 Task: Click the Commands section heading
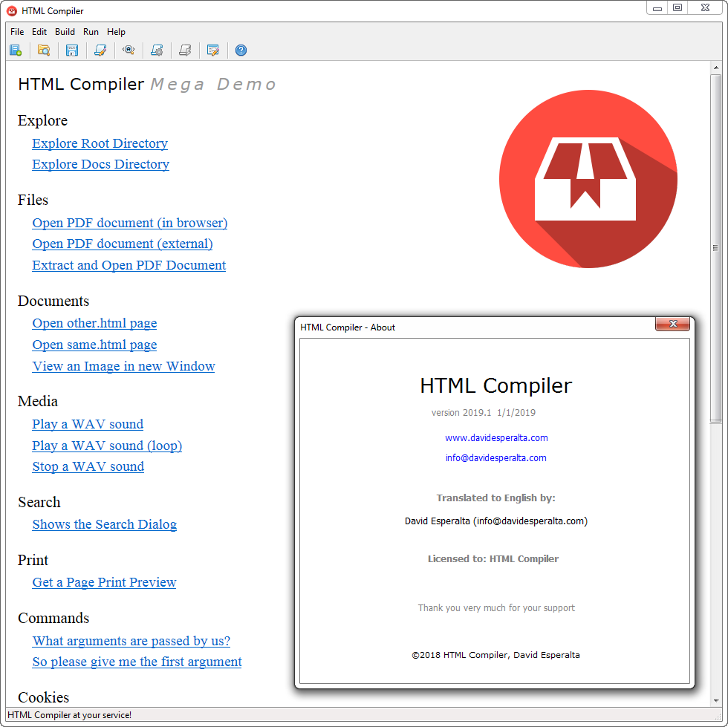tap(53, 619)
